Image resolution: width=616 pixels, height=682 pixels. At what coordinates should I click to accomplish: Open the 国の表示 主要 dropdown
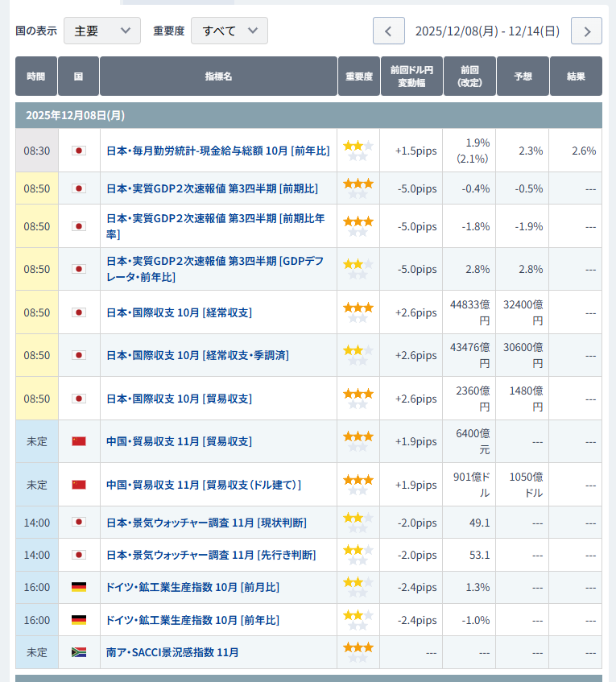[x=101, y=31]
